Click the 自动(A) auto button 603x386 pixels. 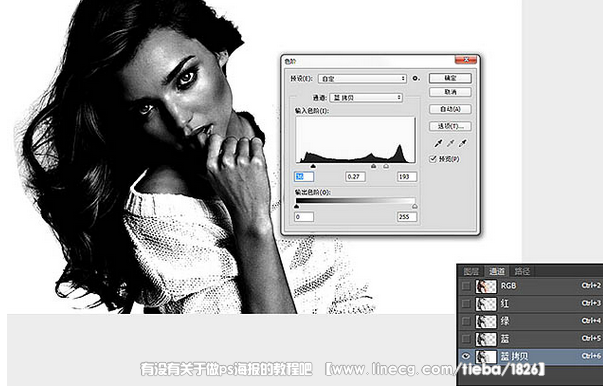point(450,109)
